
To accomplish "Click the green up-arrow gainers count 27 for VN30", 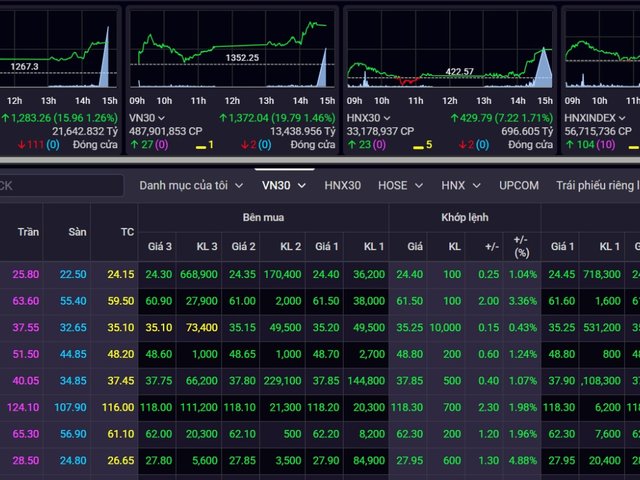I will click(138, 145).
